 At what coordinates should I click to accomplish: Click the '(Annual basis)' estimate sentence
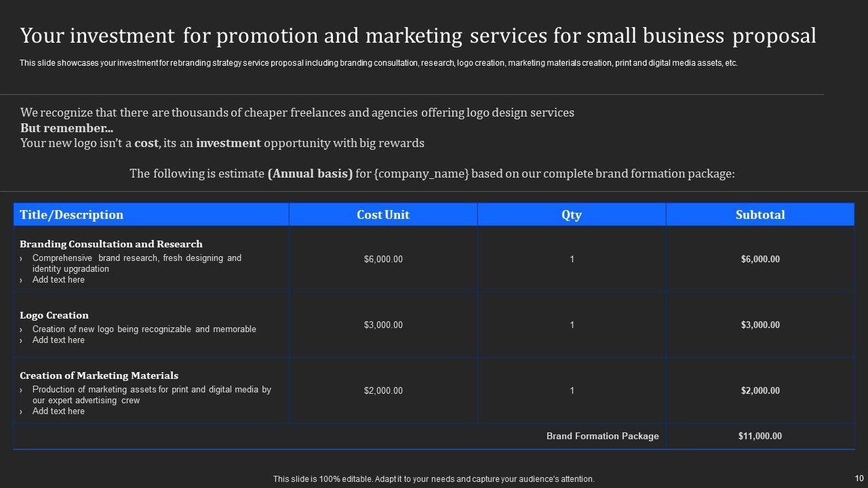pyautogui.click(x=432, y=174)
